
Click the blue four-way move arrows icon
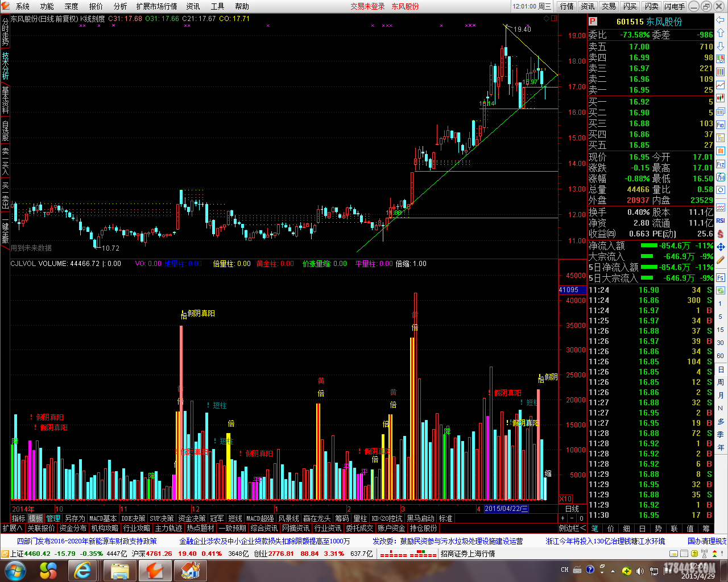click(x=721, y=247)
